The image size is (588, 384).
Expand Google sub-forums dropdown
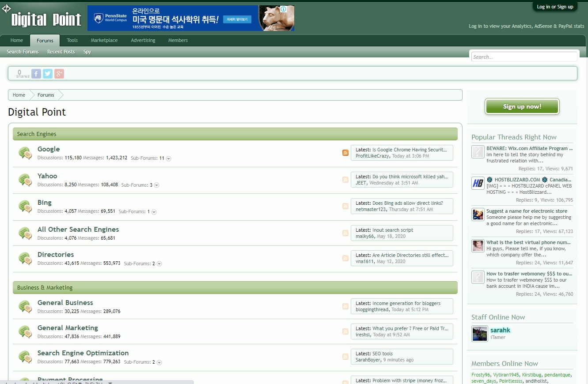tap(168, 158)
